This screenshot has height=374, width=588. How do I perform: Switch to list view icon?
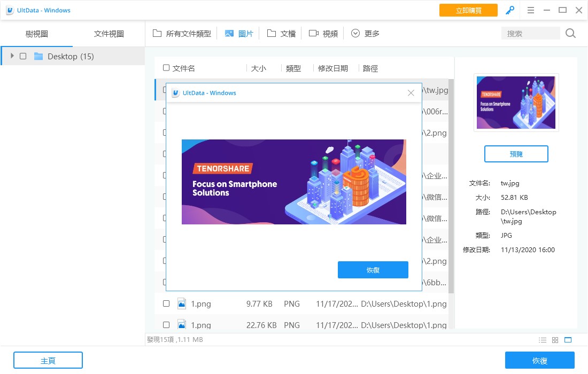[x=542, y=340]
